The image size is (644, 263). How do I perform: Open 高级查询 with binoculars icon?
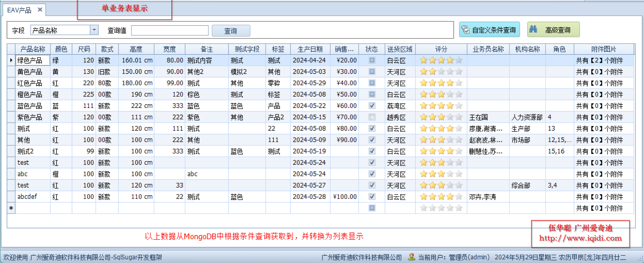553,30
